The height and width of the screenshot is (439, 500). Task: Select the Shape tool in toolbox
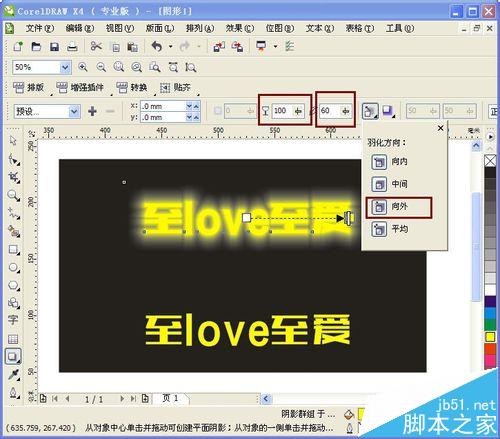tap(13, 159)
